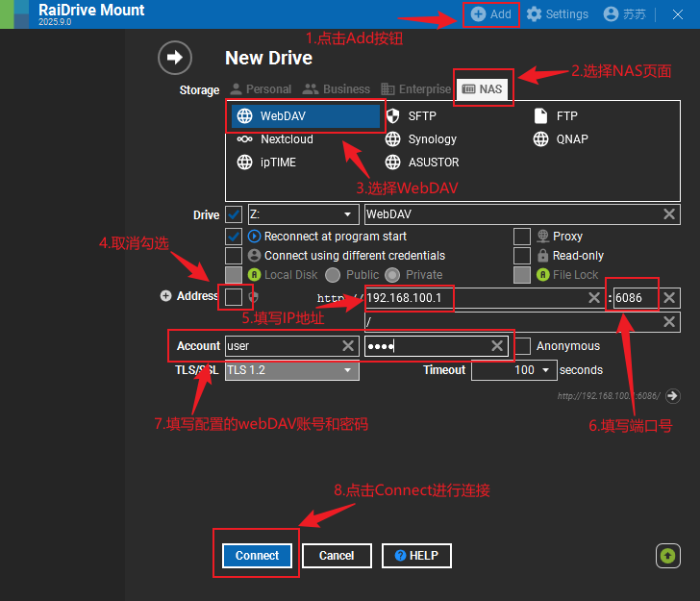Image resolution: width=700 pixels, height=601 pixels.
Task: Toggle Reconnect at program start checkbox
Action: 234,237
